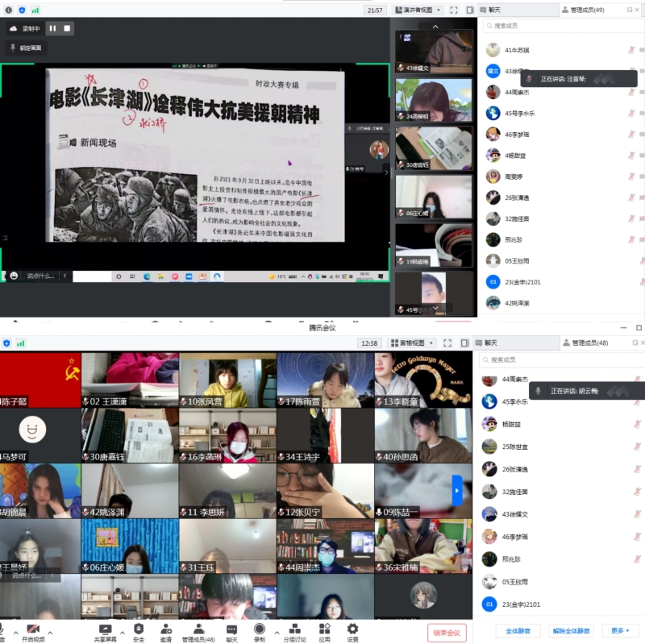The height and width of the screenshot is (644, 645).
Task: Expand options arrow beside 共享屏幕
Action: [x=123, y=633]
